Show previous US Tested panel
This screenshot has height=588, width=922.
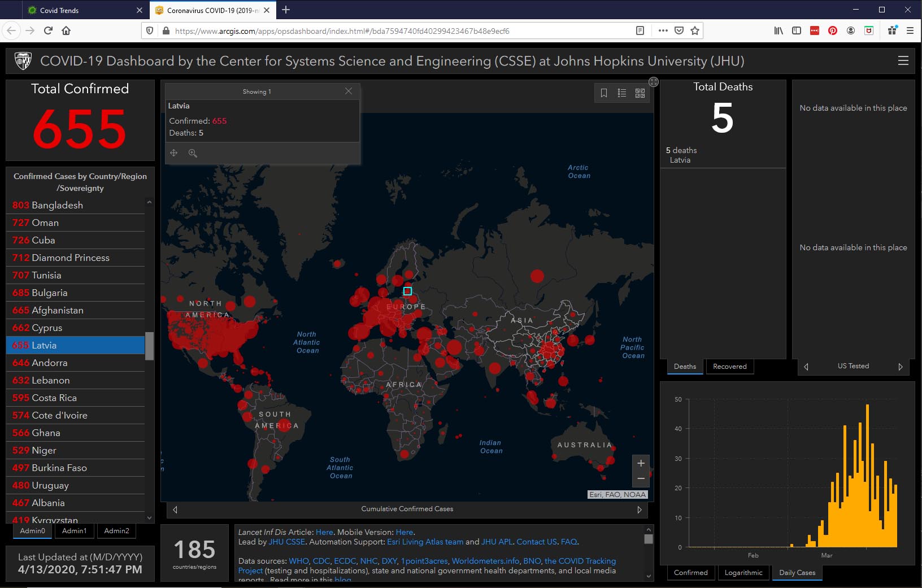click(806, 367)
